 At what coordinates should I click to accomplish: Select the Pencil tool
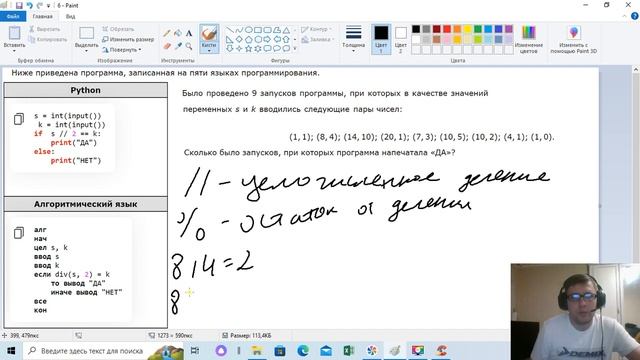click(x=167, y=33)
